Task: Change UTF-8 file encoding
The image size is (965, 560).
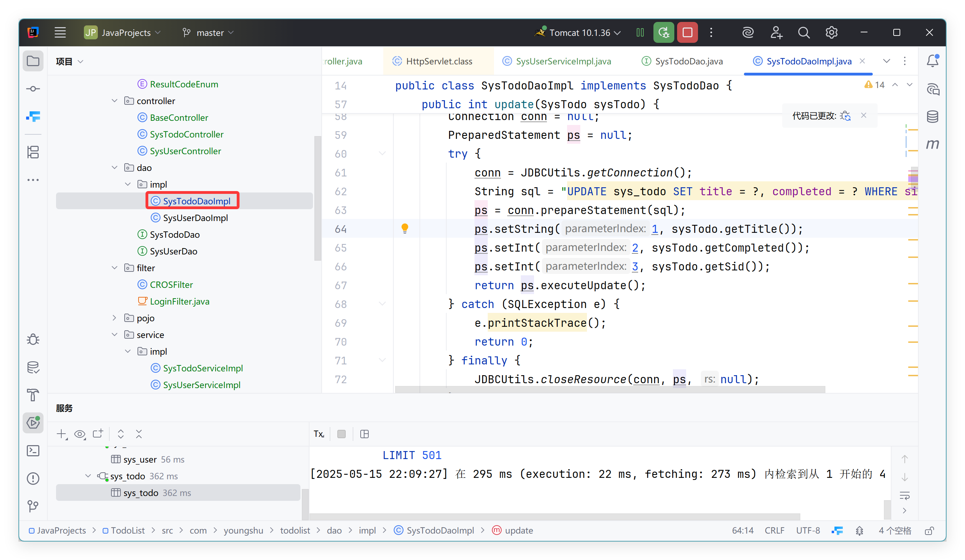Action: point(808,530)
